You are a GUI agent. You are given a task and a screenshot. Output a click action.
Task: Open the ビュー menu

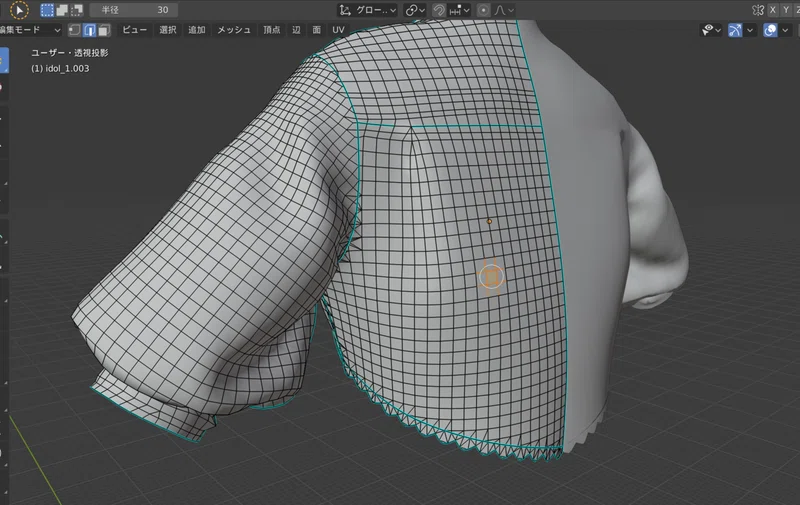point(134,30)
